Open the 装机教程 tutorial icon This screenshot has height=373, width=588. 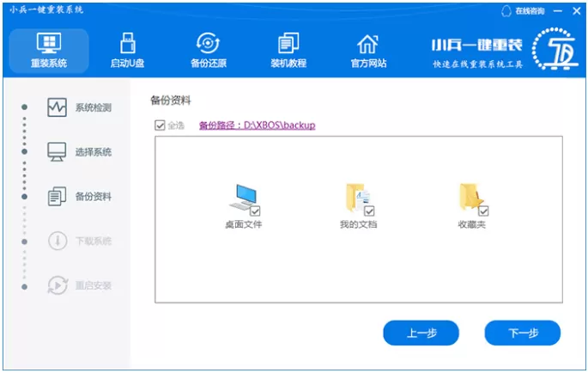pyautogui.click(x=288, y=43)
